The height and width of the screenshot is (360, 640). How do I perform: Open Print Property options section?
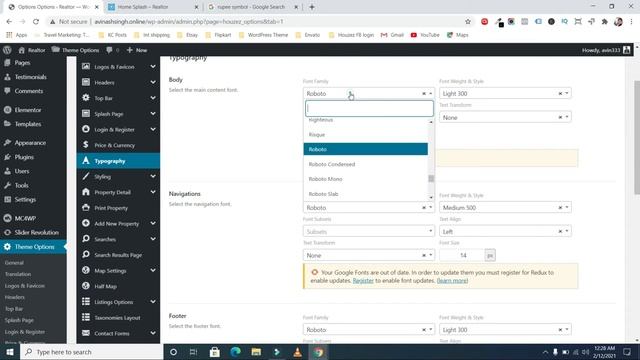tap(118, 208)
